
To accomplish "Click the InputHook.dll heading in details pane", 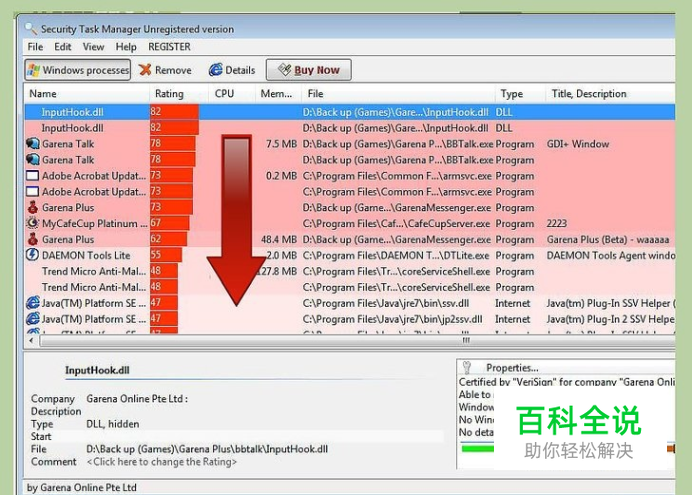I will 97,370.
